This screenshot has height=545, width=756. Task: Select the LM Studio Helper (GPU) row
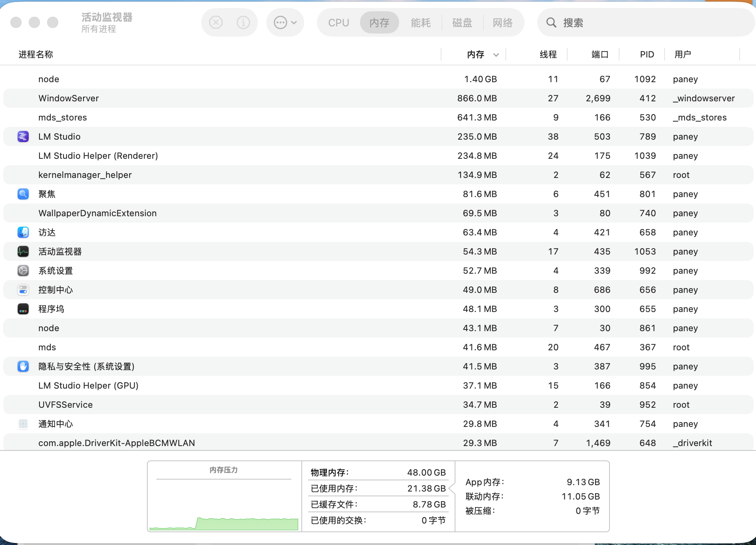378,385
